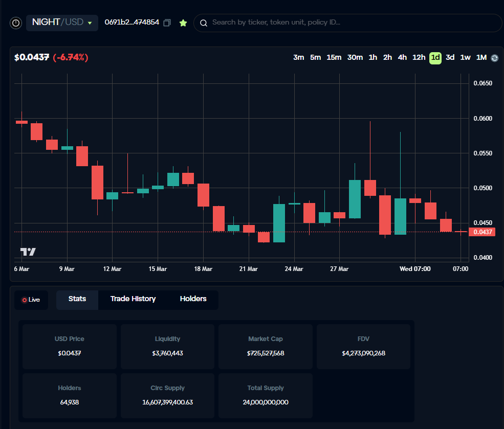This screenshot has height=429, width=504.
Task: Focus the ticker search input field
Action: coord(348,22)
